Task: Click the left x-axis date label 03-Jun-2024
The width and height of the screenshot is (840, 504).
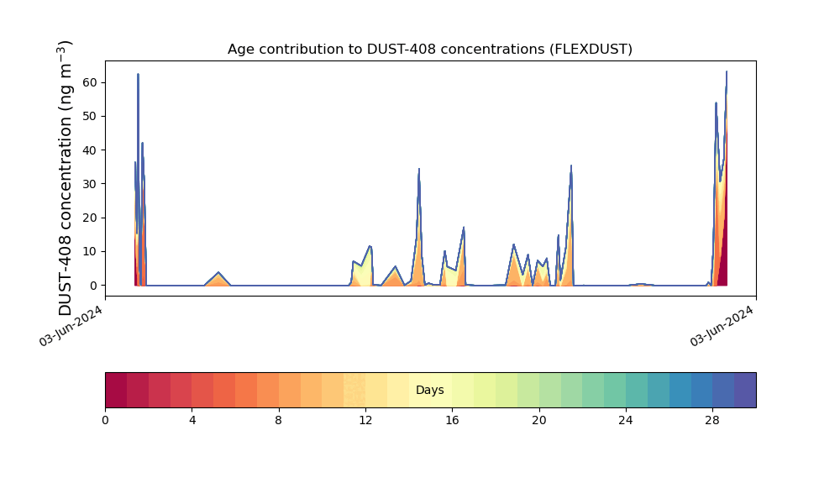Action: click(x=71, y=326)
